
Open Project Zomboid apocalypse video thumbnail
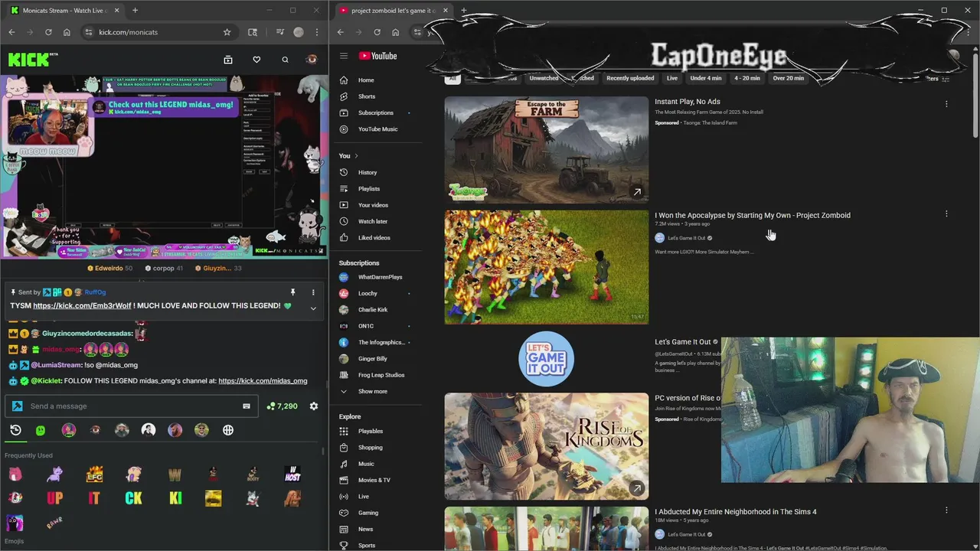546,266
